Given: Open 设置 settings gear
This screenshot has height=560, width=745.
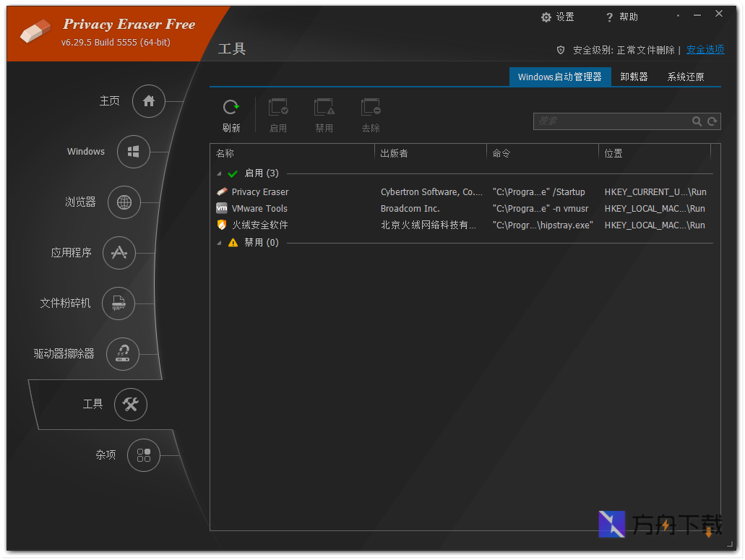Looking at the screenshot, I should point(546,17).
